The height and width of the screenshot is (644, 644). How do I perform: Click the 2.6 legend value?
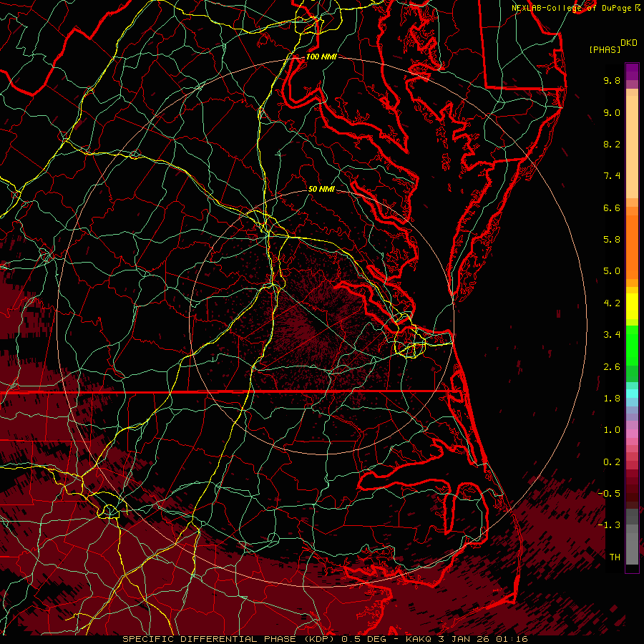click(612, 367)
